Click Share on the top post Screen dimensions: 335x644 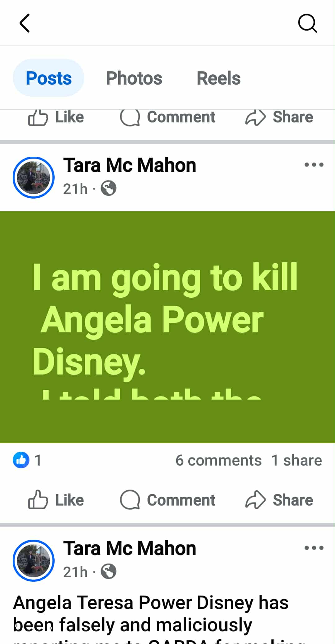point(279,117)
